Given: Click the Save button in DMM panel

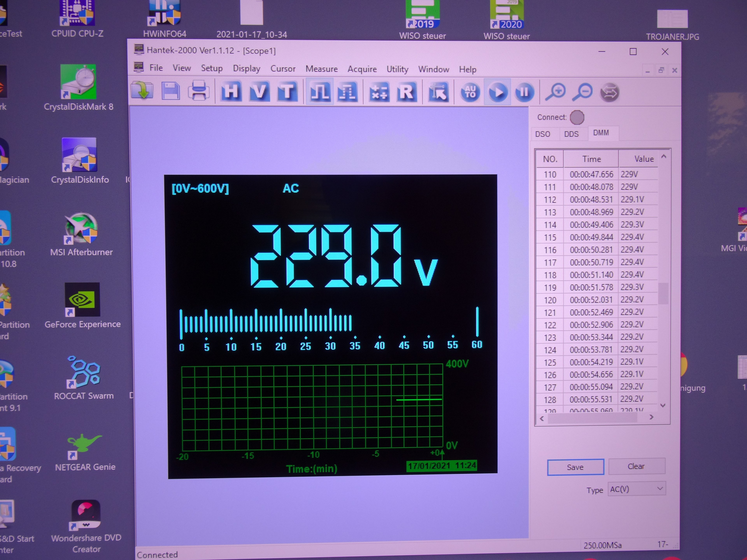Looking at the screenshot, I should [x=575, y=467].
